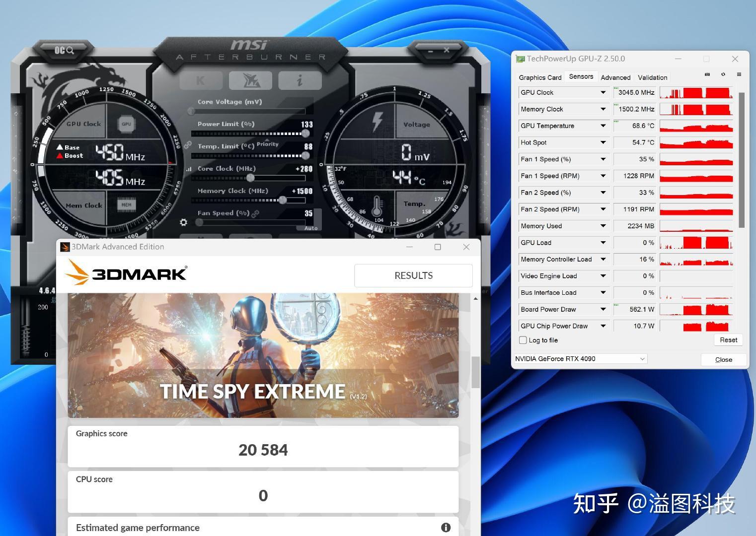Click the priority arrow under Power Limit
Viewport: 756px width, 536px height.
[267, 139]
